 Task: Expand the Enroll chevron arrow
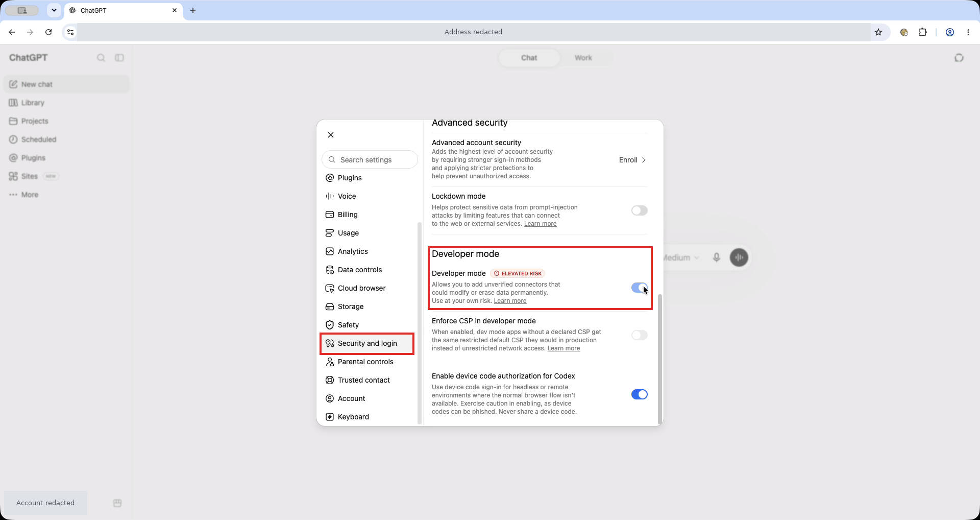[x=644, y=160]
